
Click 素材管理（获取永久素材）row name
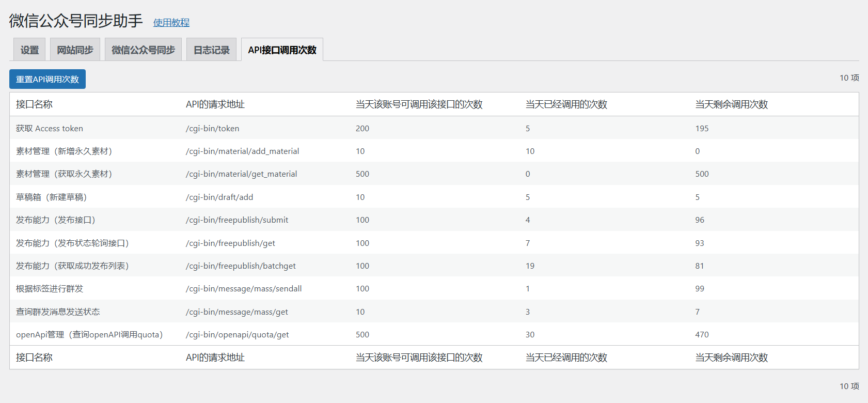pyautogui.click(x=64, y=174)
